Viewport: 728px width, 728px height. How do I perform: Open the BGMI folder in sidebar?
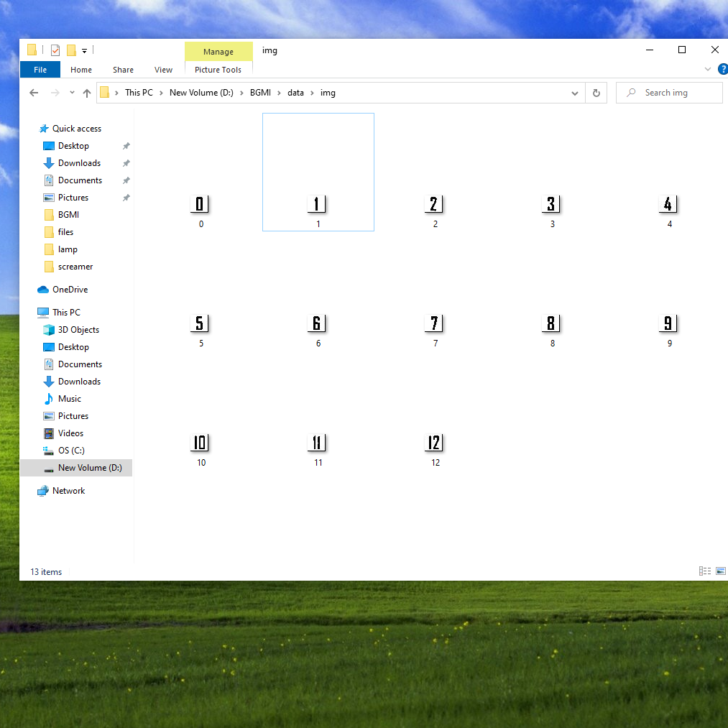pyautogui.click(x=68, y=214)
